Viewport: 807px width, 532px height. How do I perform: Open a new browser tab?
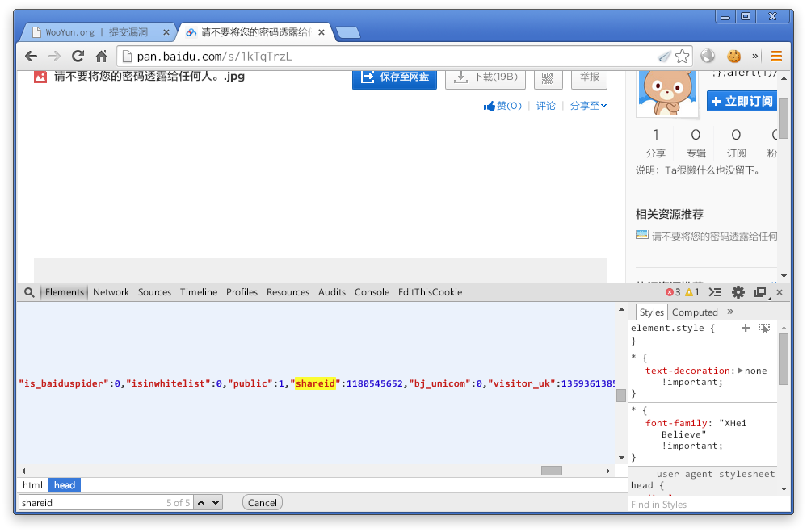click(348, 33)
